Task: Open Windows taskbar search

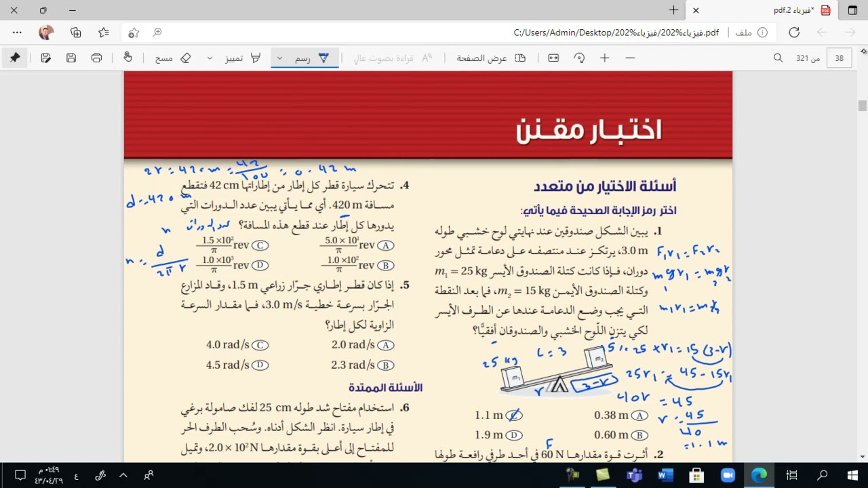Action: click(822, 475)
